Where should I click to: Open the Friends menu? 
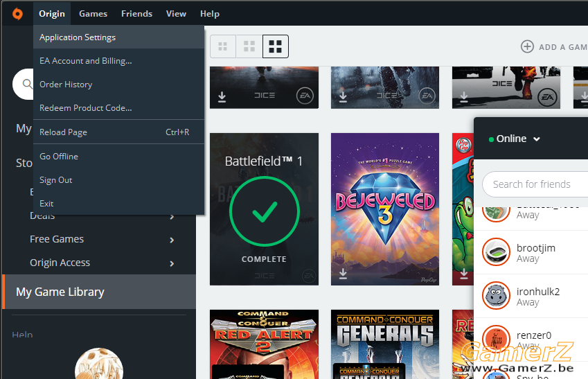[x=137, y=14]
